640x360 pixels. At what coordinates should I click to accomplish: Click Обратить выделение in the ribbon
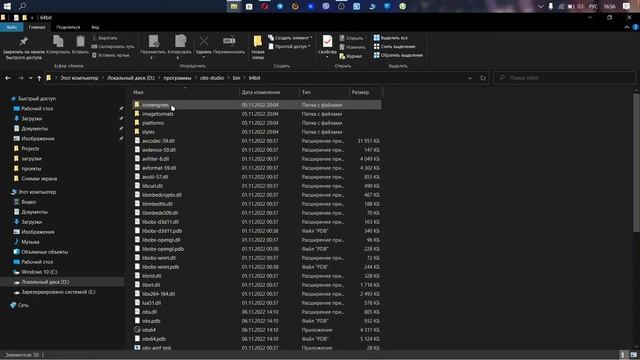click(398, 55)
